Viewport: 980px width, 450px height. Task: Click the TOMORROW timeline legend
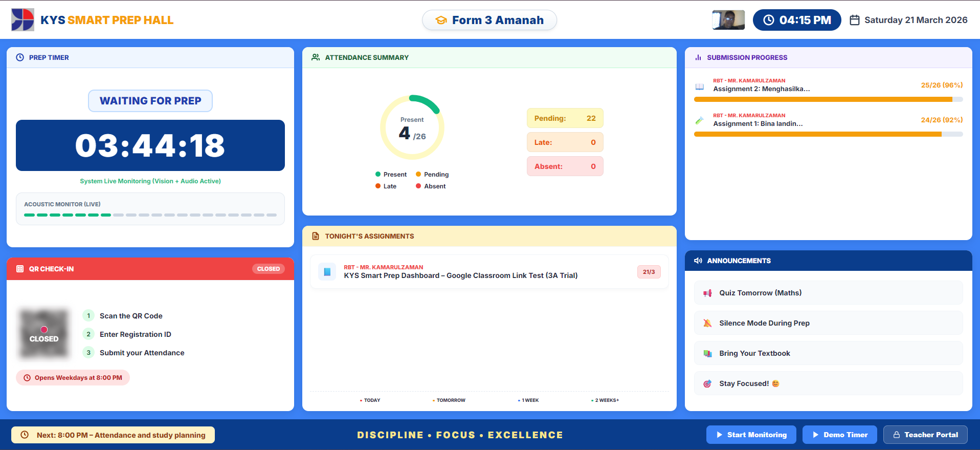449,400
